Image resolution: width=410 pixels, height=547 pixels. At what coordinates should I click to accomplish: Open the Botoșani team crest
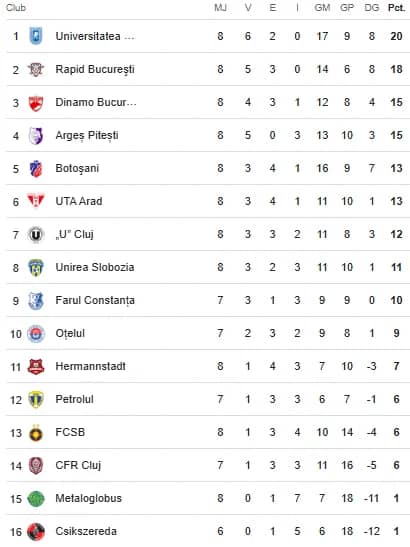point(36,168)
